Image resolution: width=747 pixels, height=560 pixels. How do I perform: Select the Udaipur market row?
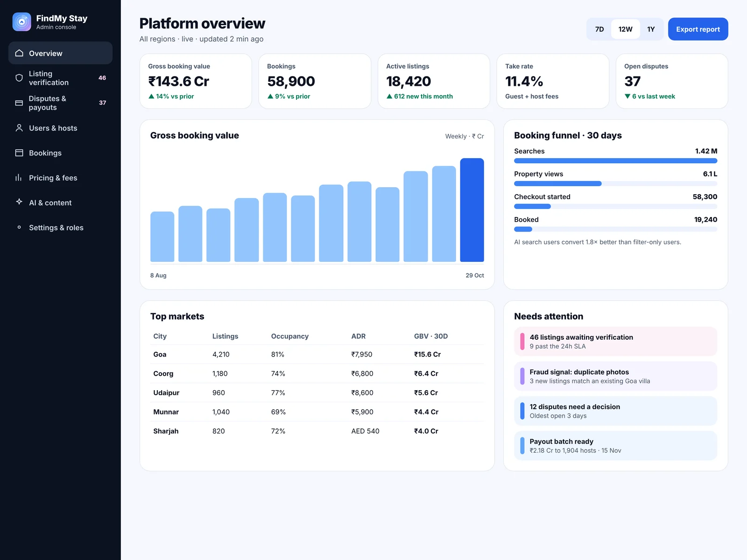tap(317, 392)
